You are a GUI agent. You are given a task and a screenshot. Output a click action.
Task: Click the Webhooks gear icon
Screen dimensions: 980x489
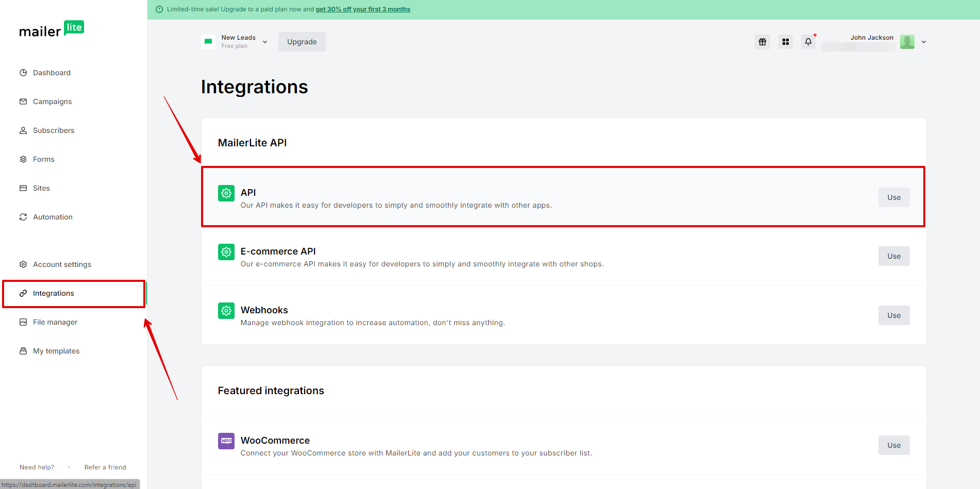pyautogui.click(x=226, y=311)
